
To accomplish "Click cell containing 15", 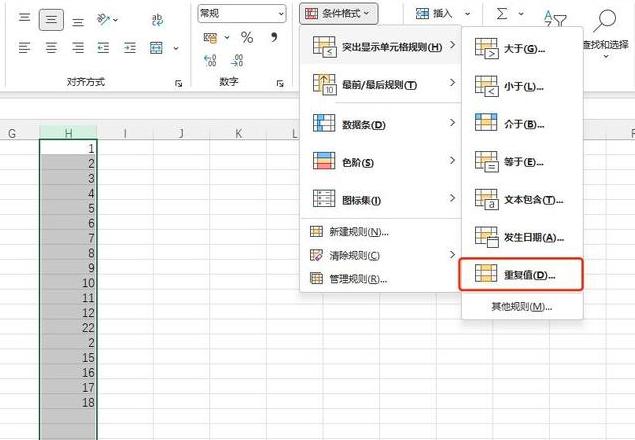I will click(x=68, y=357).
